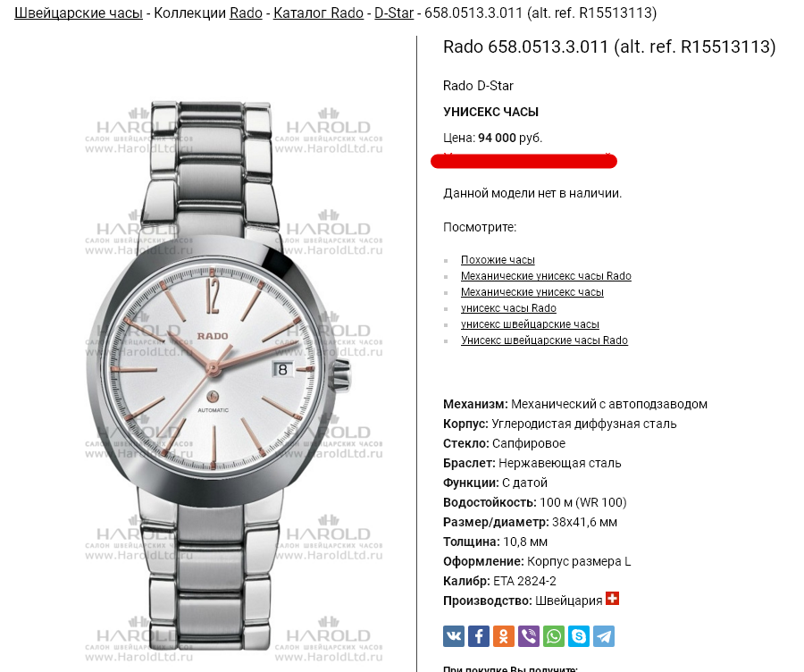Screen dimensions: 804x672
Task: Open the Швейцарские часы breadcrumb link
Action: 79,13
